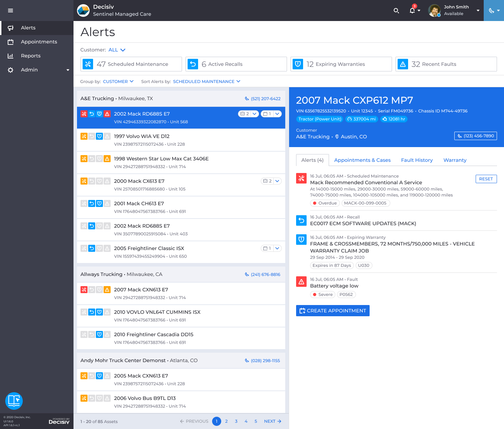
Task: Click the Recent Faults warning icon
Action: (x=403, y=64)
